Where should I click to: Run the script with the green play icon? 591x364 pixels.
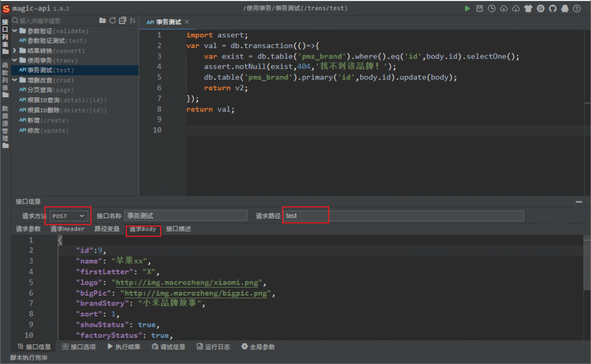pyautogui.click(x=467, y=8)
